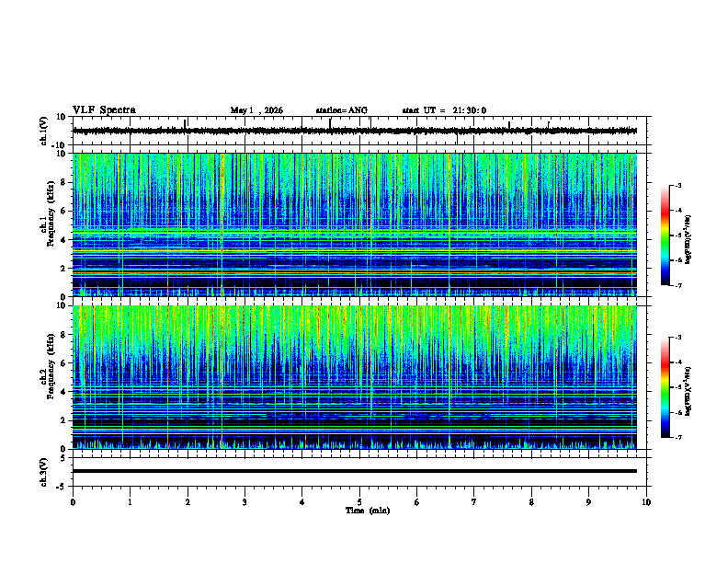
Task: Click the ch.3(V) axis label
Action: tap(43, 473)
